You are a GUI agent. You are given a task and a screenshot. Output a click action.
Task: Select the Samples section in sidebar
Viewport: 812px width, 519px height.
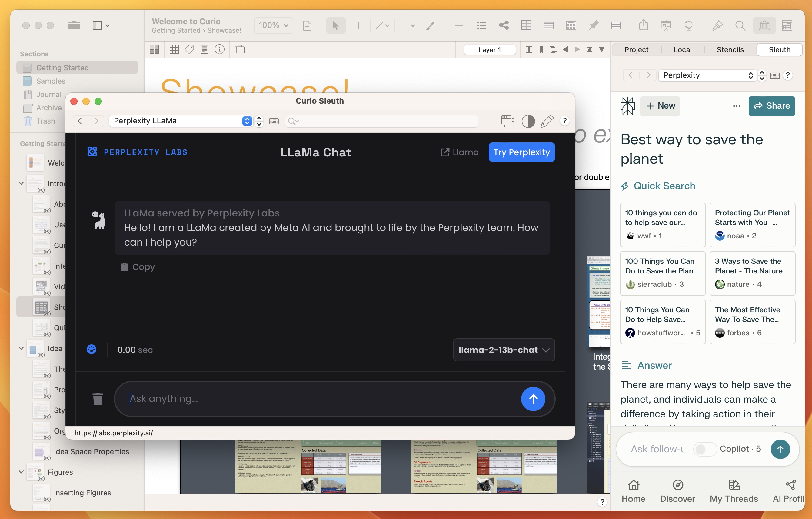tap(77, 81)
